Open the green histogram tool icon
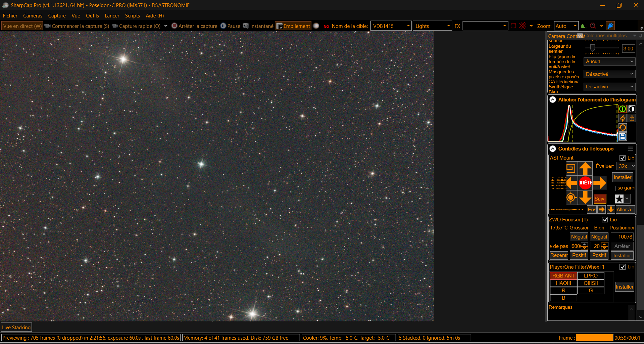644x344 pixels. [584, 26]
